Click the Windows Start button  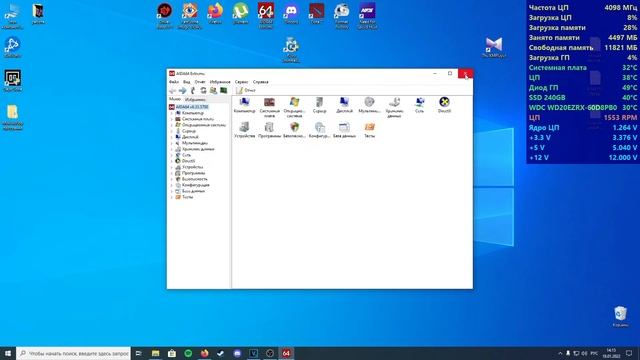[8, 353]
